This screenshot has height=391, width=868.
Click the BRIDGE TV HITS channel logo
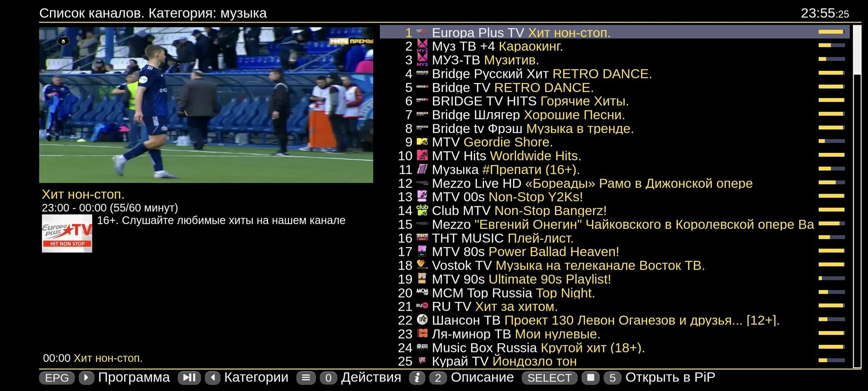(422, 101)
